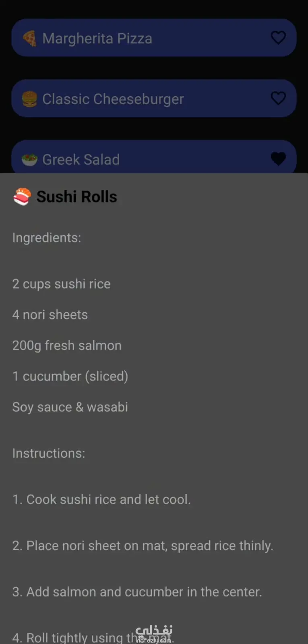Favorite the Margherita Pizza recipe

click(278, 38)
